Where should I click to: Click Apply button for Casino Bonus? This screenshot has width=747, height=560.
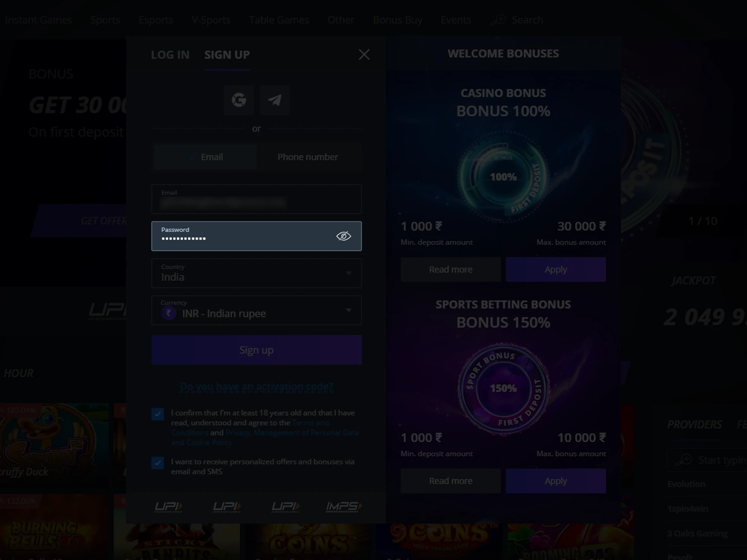pos(555,269)
